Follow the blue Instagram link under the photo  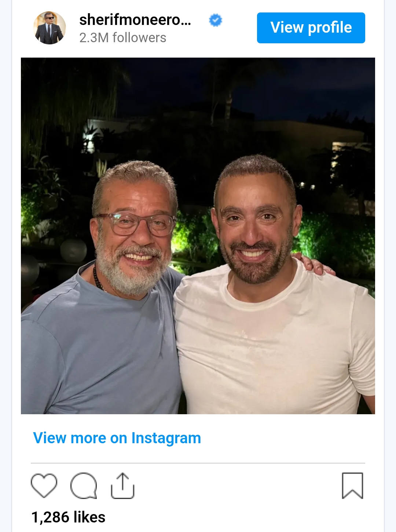click(x=117, y=438)
